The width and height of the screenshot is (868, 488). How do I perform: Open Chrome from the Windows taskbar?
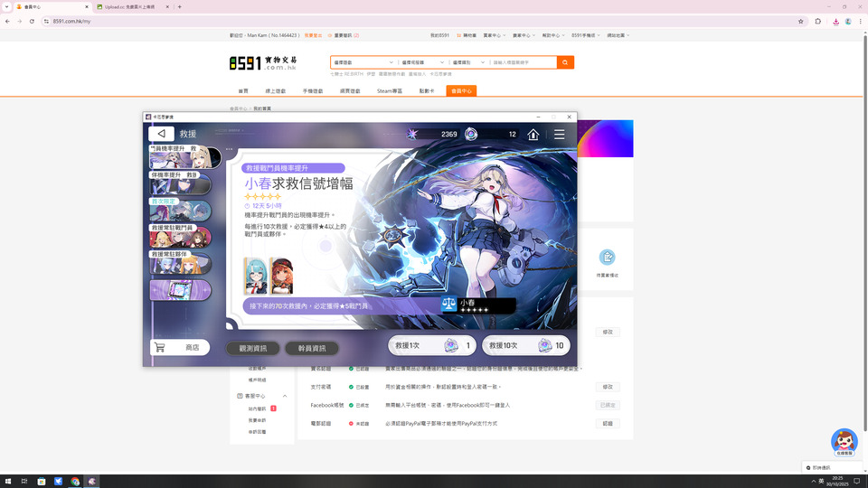(75, 482)
